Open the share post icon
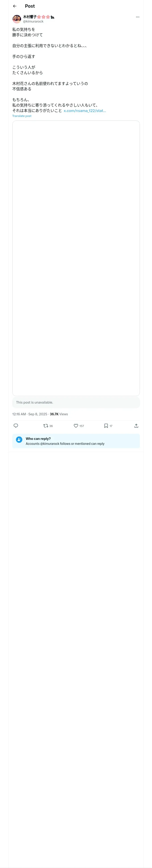The width and height of the screenshot is (152, 868). pyautogui.click(x=136, y=426)
